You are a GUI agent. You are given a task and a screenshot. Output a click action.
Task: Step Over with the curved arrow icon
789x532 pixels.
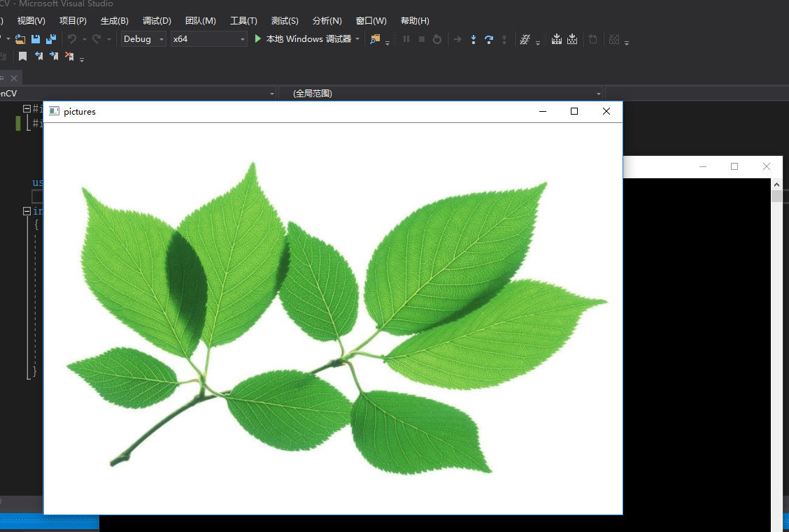point(489,39)
